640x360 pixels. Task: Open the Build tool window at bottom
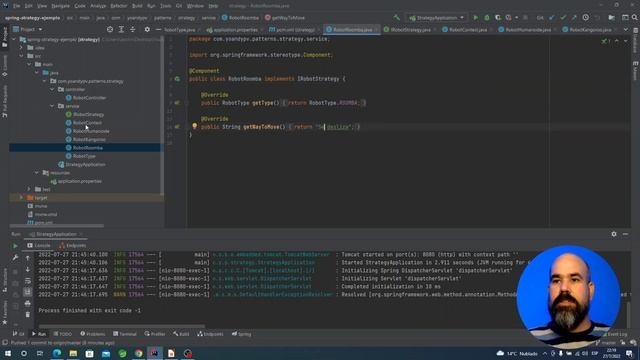(x=181, y=334)
